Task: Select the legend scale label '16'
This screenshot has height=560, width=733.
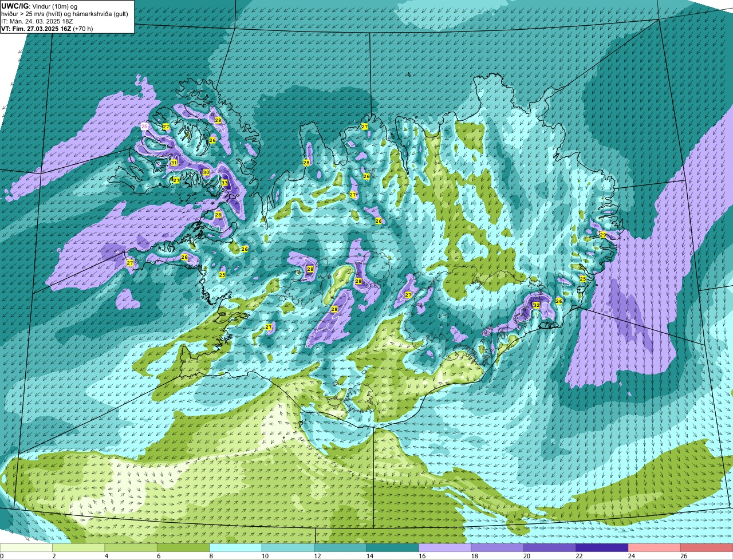Action: [421, 555]
